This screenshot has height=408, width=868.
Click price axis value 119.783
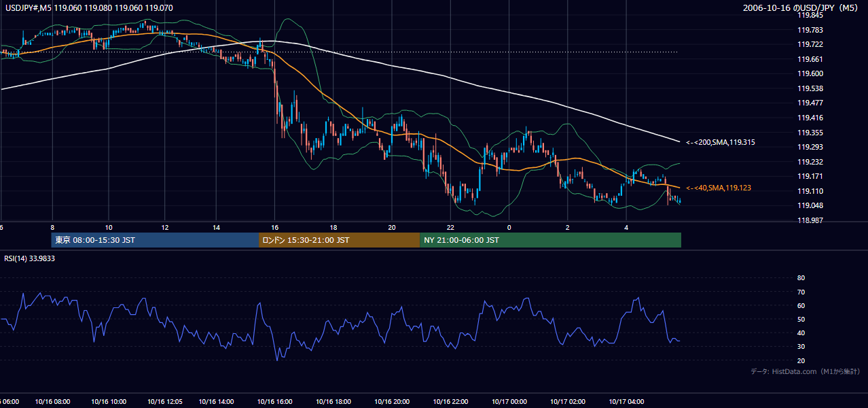click(x=810, y=30)
